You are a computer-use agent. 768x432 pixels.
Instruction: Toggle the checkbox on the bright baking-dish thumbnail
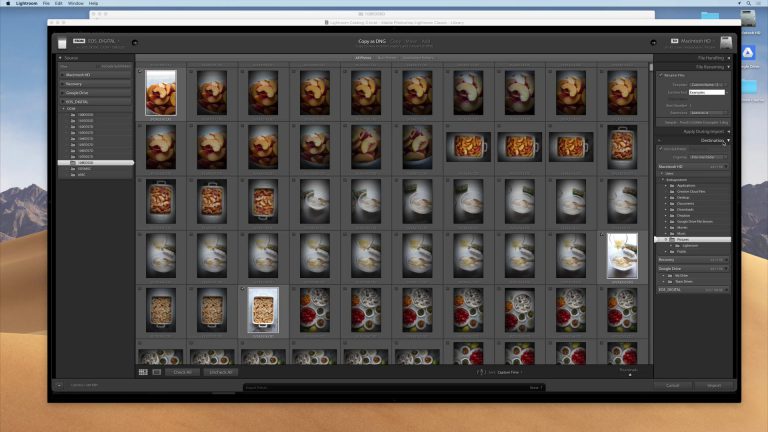click(243, 289)
